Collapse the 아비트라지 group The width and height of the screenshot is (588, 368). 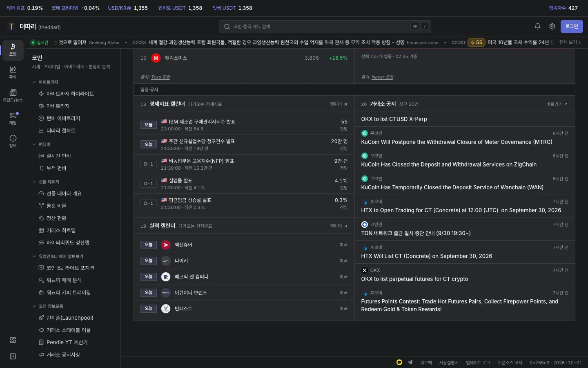click(45, 82)
